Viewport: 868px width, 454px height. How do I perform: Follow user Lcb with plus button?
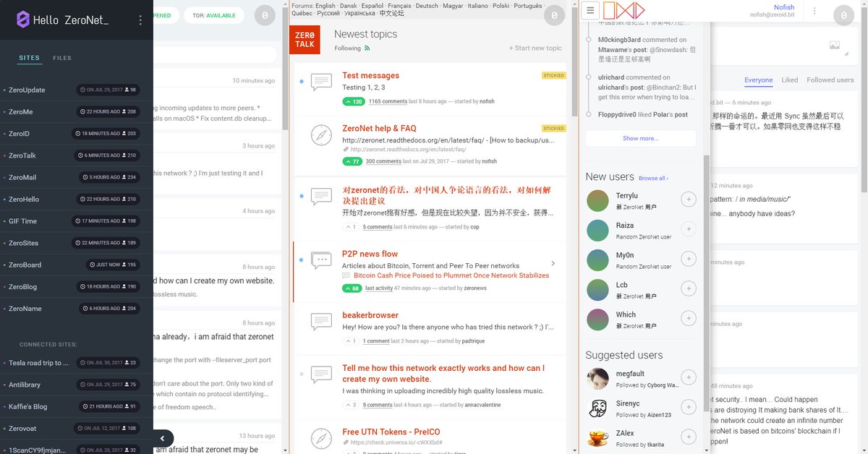pyautogui.click(x=689, y=288)
